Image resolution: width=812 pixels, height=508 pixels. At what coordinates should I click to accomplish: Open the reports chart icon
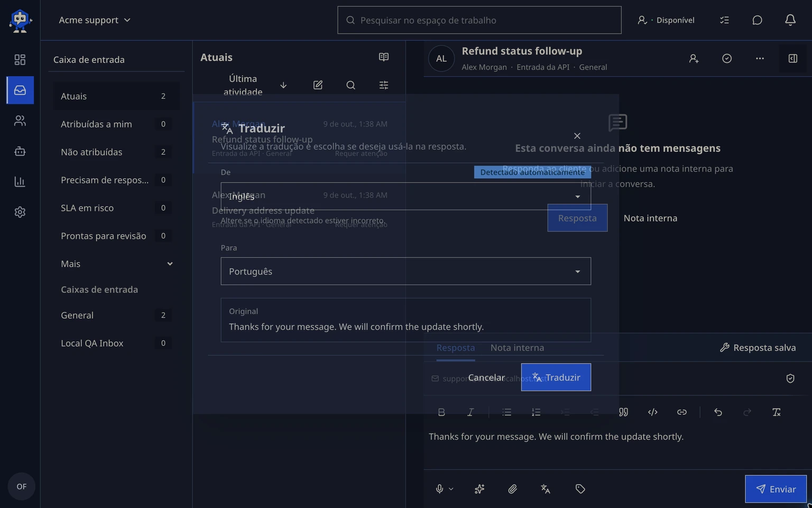[x=20, y=182]
